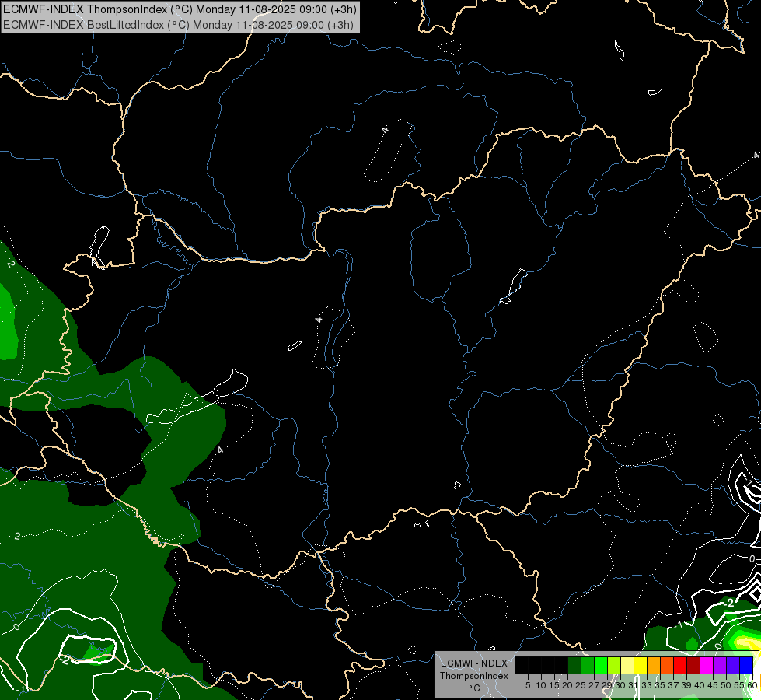The image size is (761, 700).
Task: Pick the dark green 20–25 legend swatch
Action: point(574,666)
